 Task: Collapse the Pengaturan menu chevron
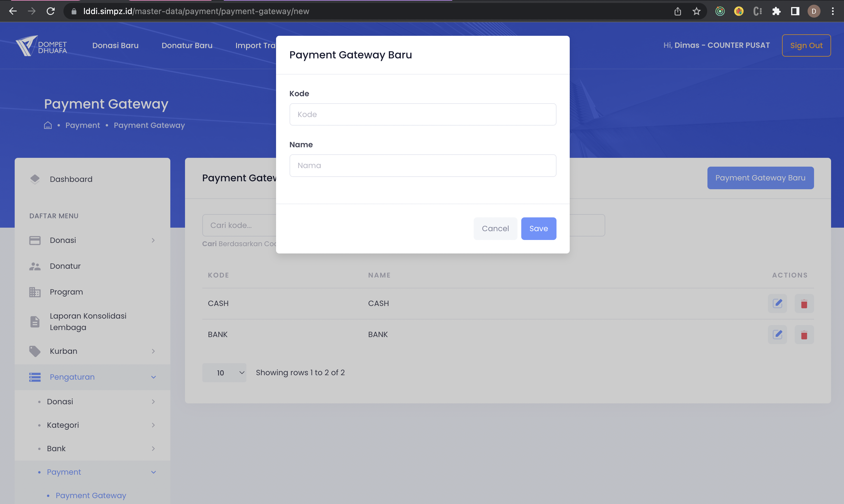(154, 377)
